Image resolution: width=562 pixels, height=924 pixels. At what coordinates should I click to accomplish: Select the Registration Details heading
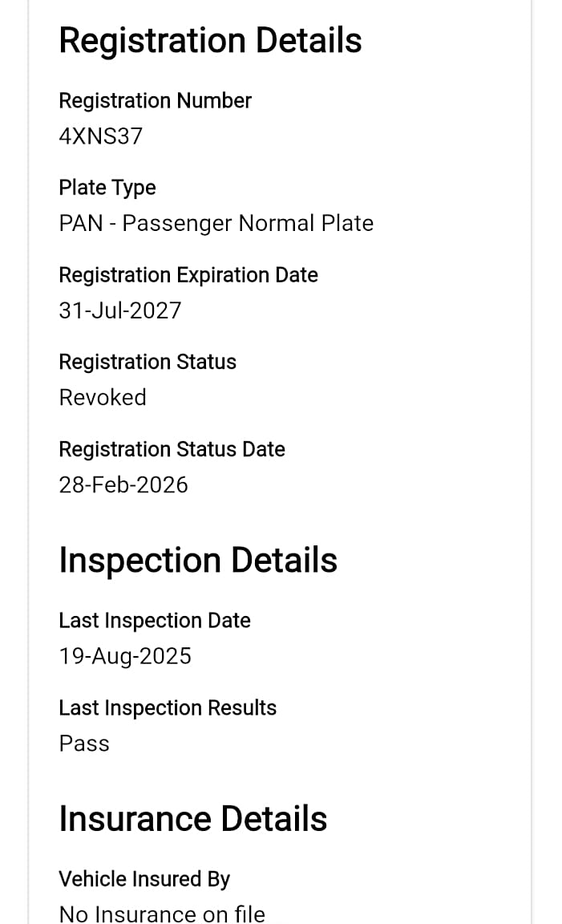coord(210,41)
